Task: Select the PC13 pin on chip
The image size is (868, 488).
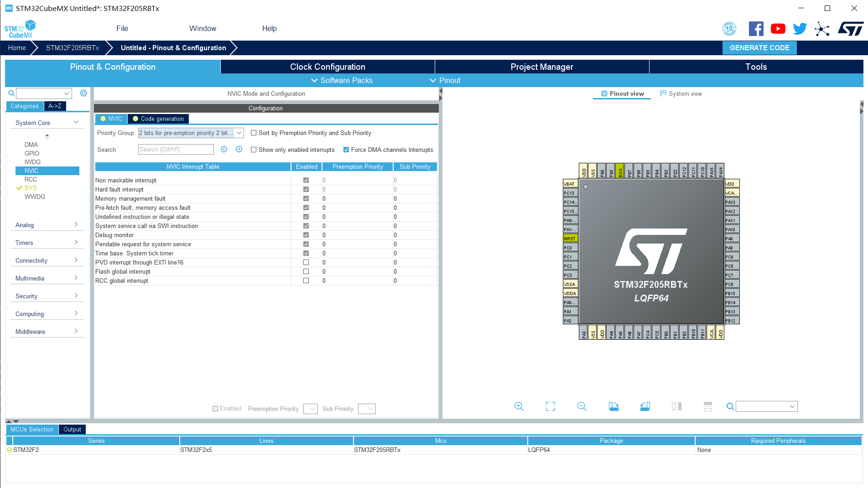Action: tap(570, 193)
